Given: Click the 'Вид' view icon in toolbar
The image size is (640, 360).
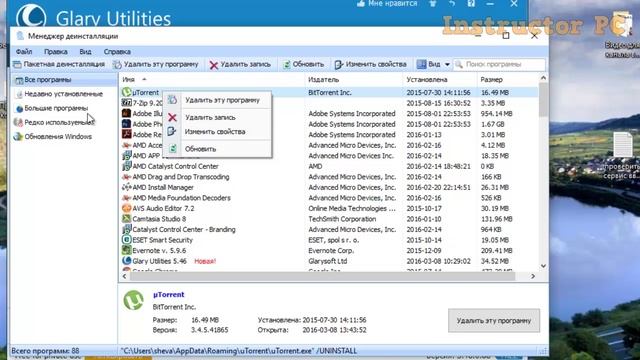Looking at the screenshot, I should click(422, 64).
